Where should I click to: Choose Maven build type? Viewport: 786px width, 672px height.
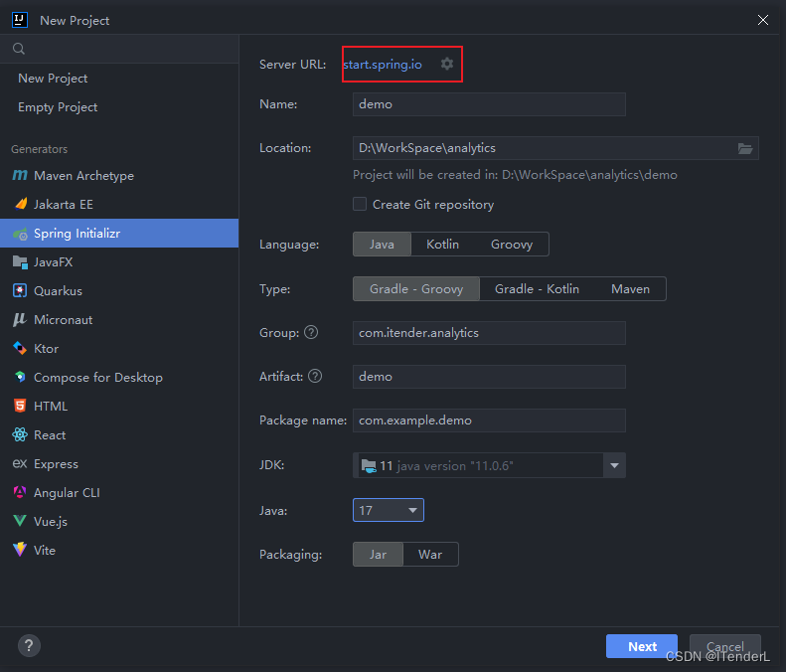(x=630, y=289)
